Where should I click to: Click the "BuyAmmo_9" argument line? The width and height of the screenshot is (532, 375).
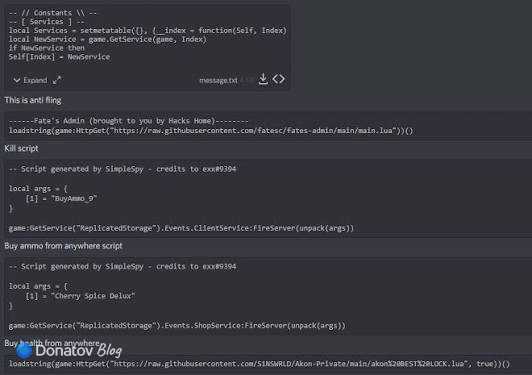(61, 199)
